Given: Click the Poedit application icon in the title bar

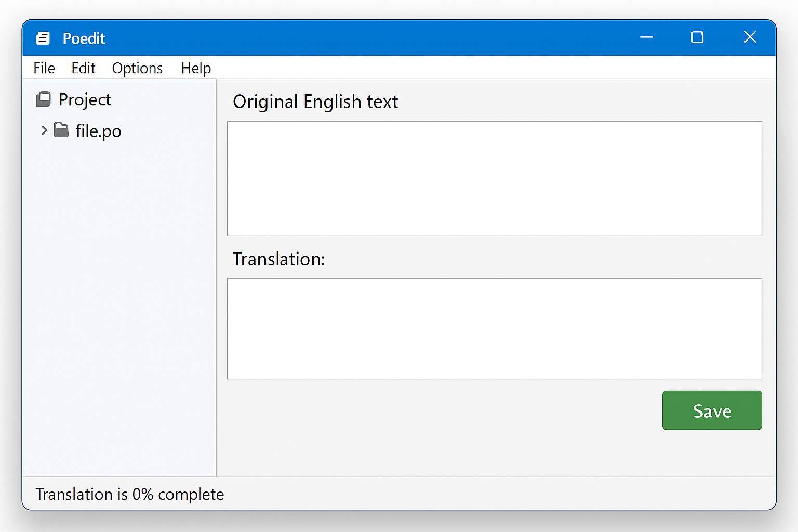Looking at the screenshot, I should 43,38.
